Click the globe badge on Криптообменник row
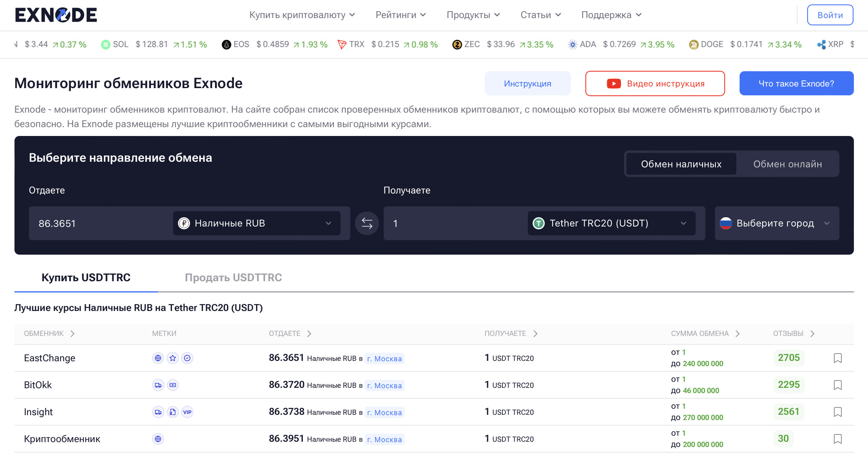The image size is (868, 453). [158, 439]
